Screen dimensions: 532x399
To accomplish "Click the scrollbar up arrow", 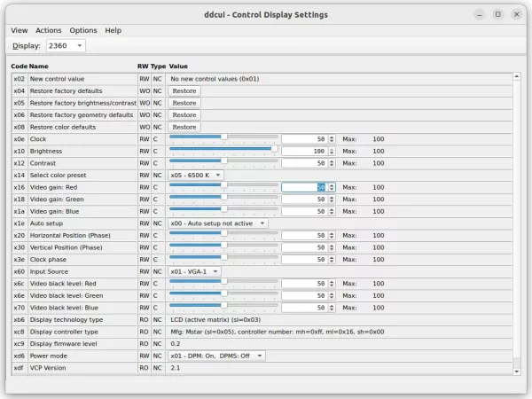I will [516, 76].
